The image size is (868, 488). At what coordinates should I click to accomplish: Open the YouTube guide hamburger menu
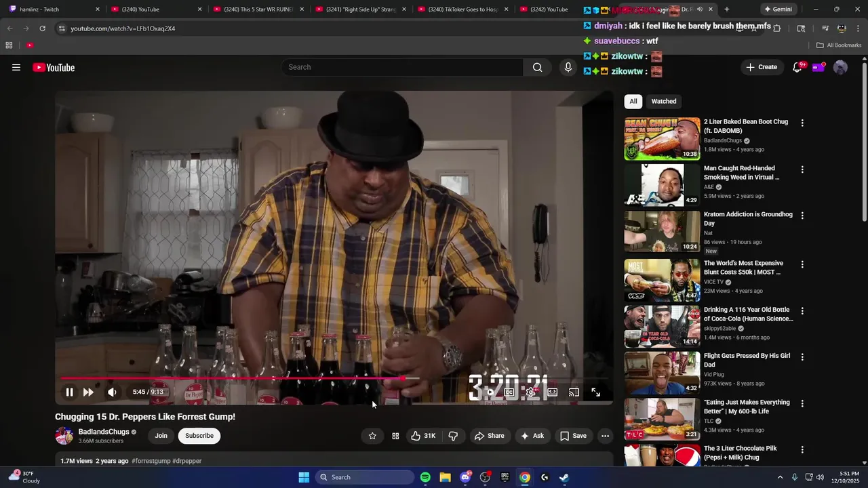point(16,67)
